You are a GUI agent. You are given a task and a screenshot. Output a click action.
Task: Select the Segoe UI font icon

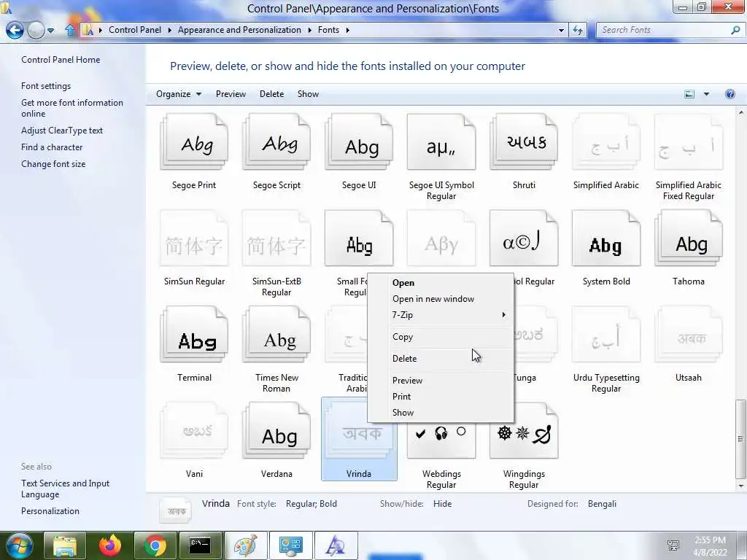coord(359,141)
